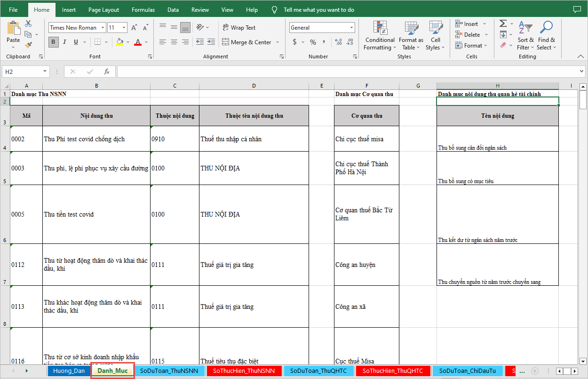Viewport: 588px width, 379px height.
Task: Click the formula bar input field
Action: click(348, 72)
